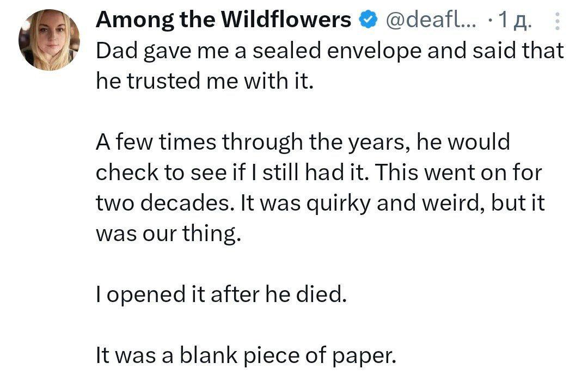Open the author's profile picture

coord(49,40)
